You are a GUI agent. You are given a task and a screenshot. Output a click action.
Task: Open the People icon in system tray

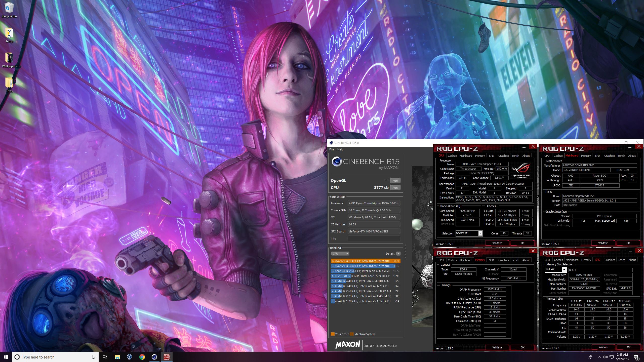pyautogui.click(x=590, y=357)
